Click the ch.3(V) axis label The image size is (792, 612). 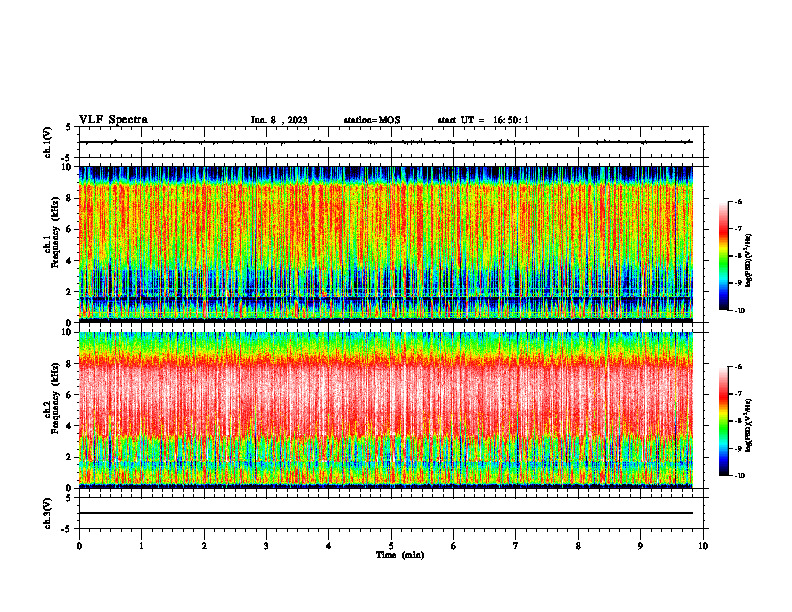(48, 513)
